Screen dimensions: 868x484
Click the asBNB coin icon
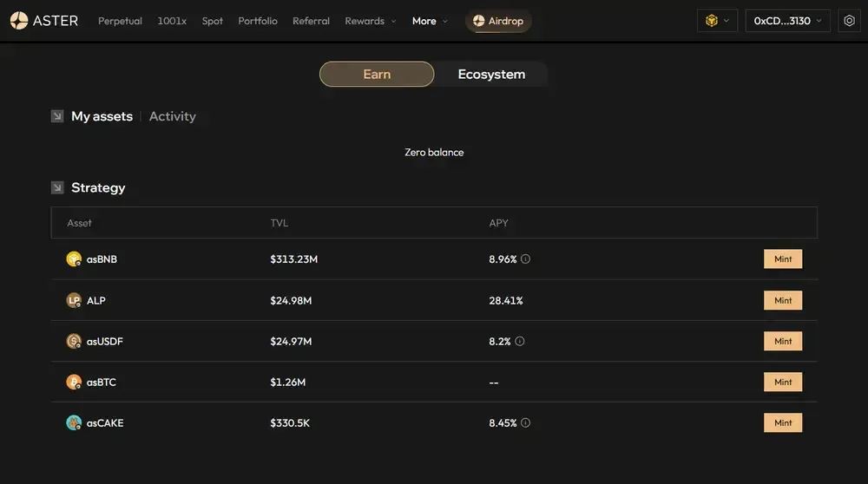pos(74,258)
